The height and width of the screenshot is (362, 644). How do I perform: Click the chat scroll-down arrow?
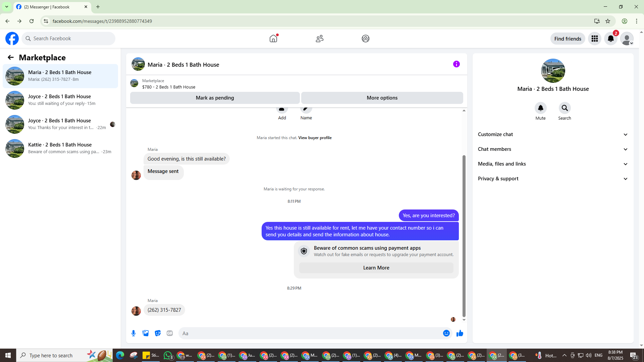tap(464, 320)
